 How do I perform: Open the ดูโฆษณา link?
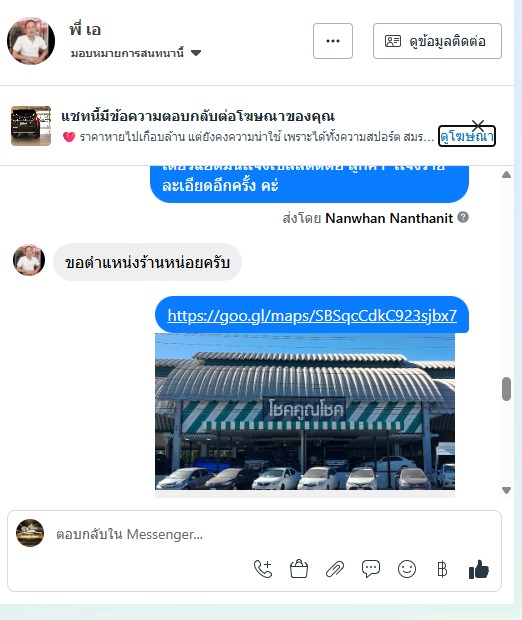point(467,137)
